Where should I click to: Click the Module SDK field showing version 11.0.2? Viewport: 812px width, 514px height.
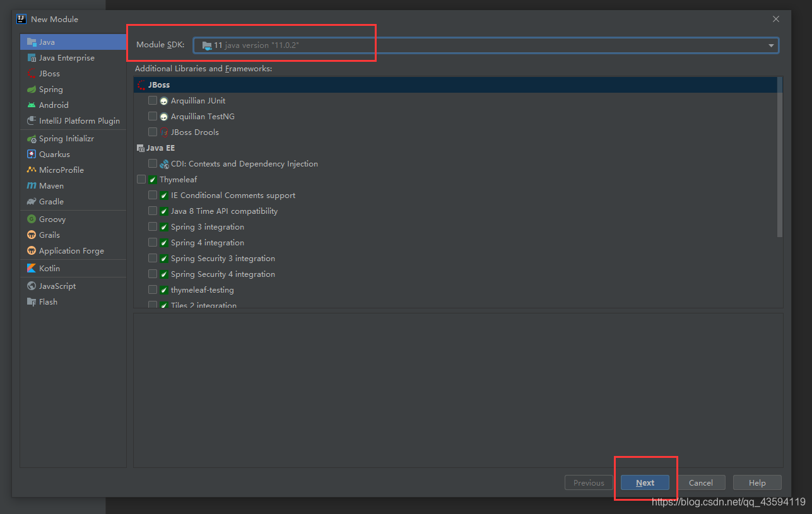click(486, 45)
